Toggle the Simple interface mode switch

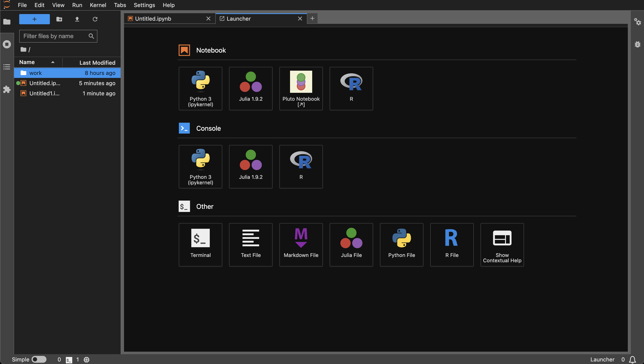tap(39, 359)
